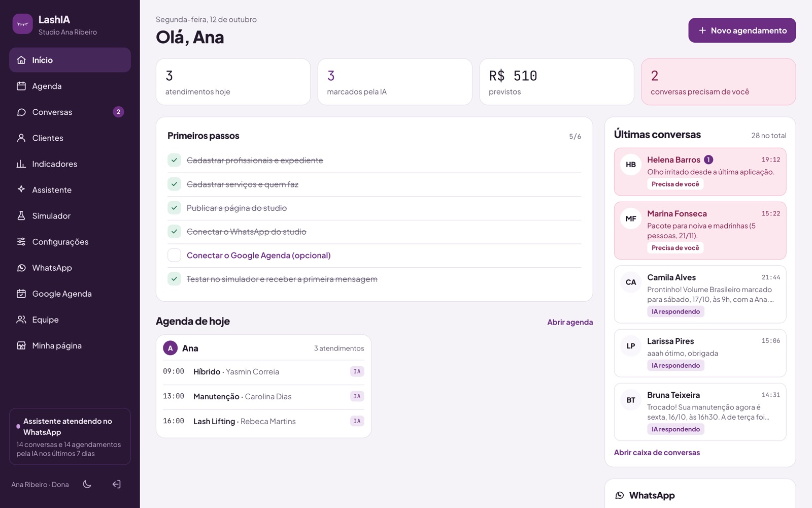Click the WhatsApp icon in sidebar

(21, 268)
